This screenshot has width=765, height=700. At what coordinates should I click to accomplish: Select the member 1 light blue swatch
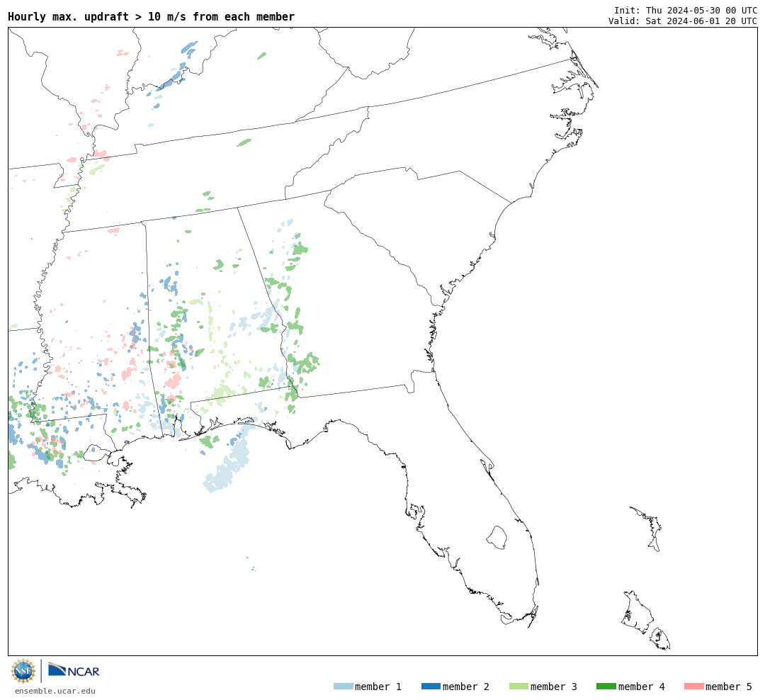pyautogui.click(x=343, y=687)
